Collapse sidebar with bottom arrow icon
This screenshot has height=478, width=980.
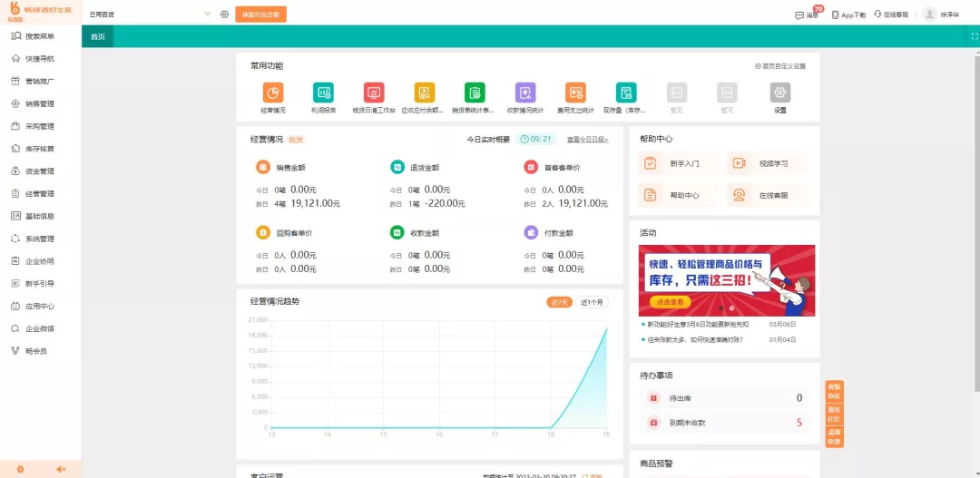pos(61,469)
